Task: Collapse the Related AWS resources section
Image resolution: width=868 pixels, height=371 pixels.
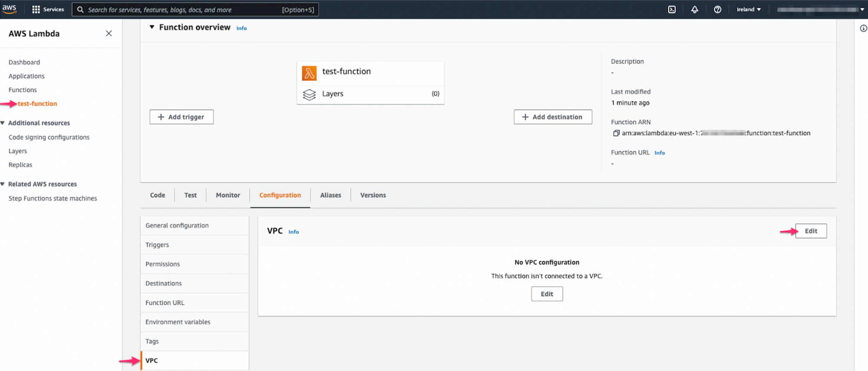Action: click(x=3, y=184)
